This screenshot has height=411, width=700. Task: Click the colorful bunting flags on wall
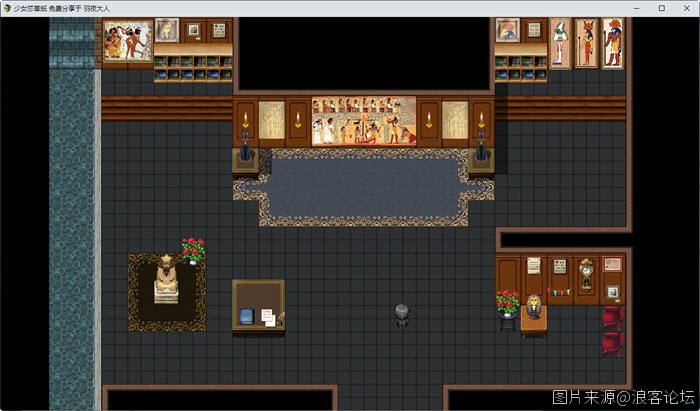click(559, 292)
